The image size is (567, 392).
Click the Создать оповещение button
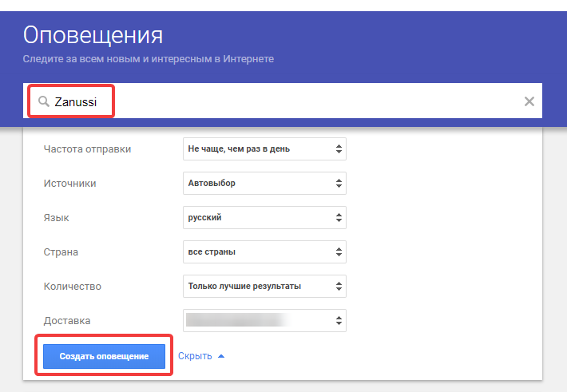(x=104, y=357)
